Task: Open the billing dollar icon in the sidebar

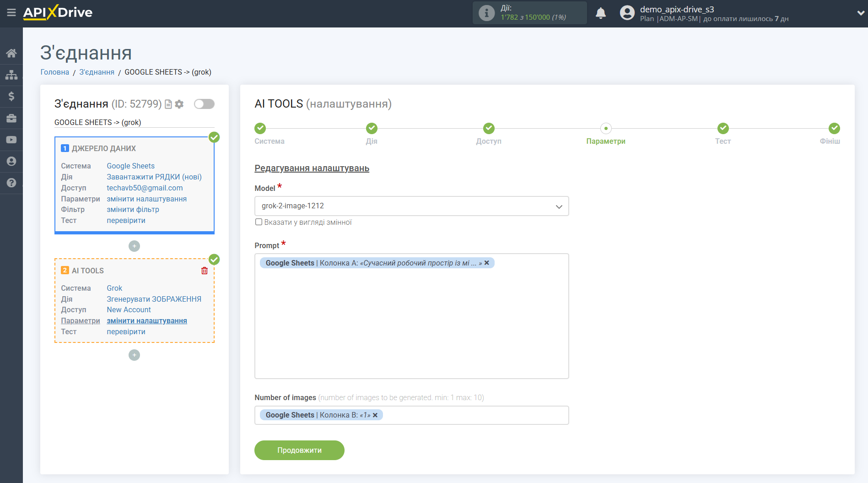Action: coord(11,96)
